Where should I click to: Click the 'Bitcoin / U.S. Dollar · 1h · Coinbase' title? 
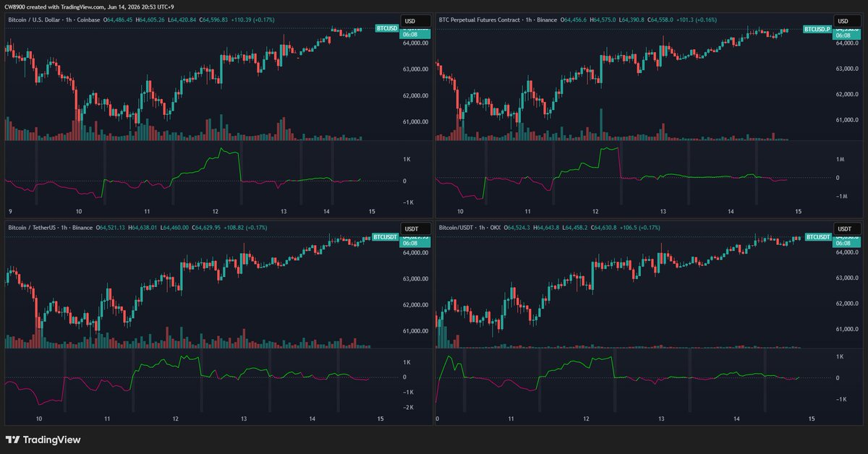click(x=55, y=20)
